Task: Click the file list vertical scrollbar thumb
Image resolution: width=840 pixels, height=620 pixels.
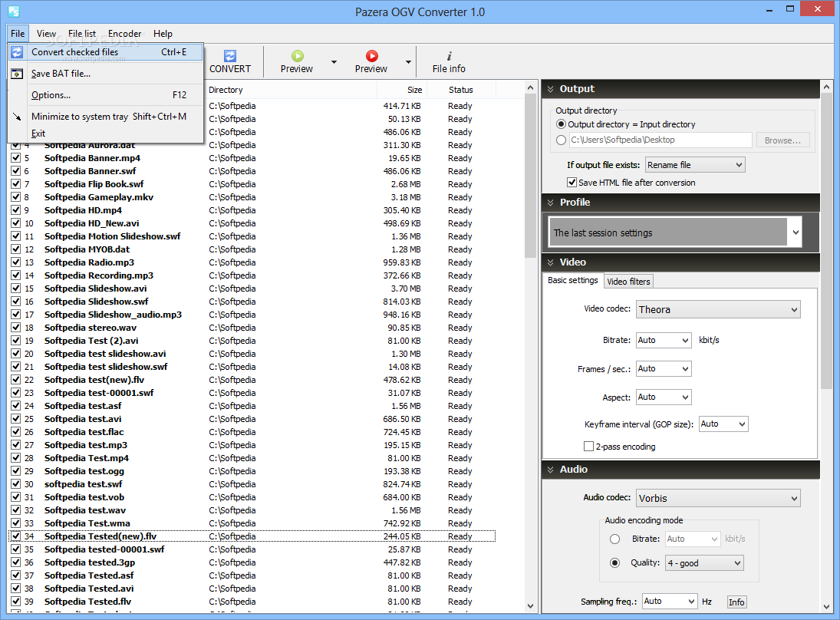Action: pyautogui.click(x=530, y=176)
